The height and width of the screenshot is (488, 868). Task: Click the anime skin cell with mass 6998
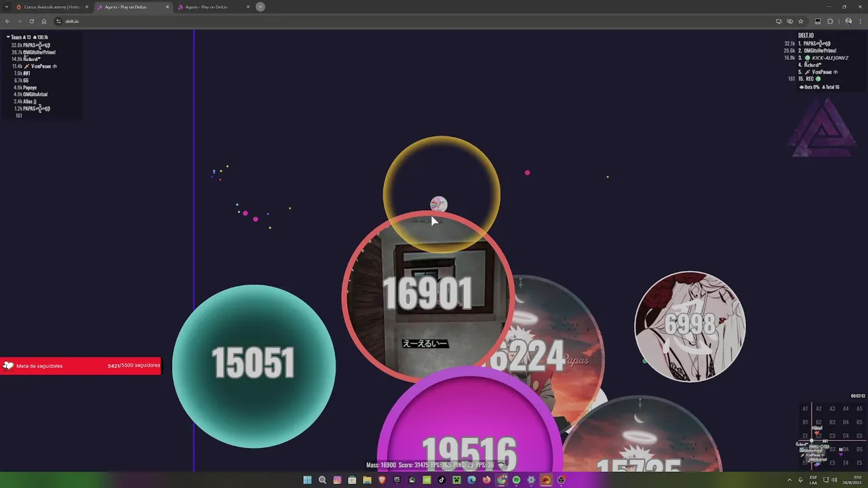(x=690, y=326)
